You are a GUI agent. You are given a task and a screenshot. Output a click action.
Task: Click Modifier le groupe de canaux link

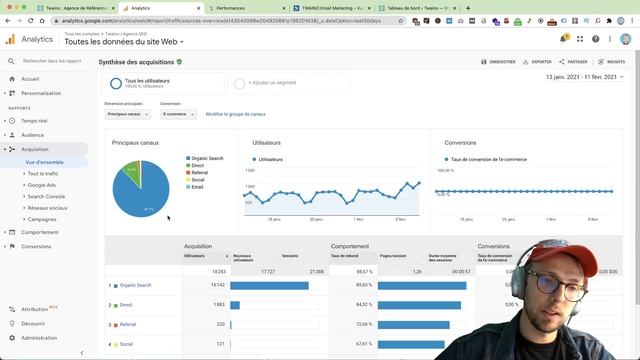click(x=236, y=114)
